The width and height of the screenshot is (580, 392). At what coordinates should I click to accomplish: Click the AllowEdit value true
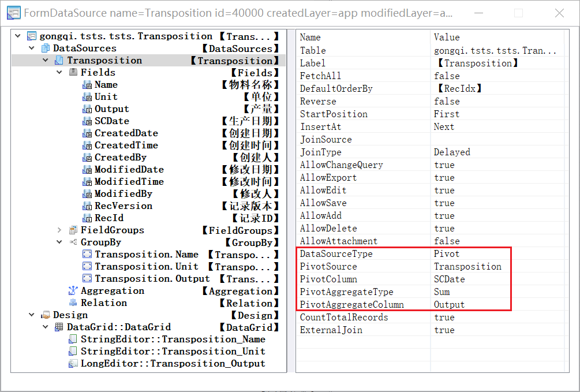point(444,191)
